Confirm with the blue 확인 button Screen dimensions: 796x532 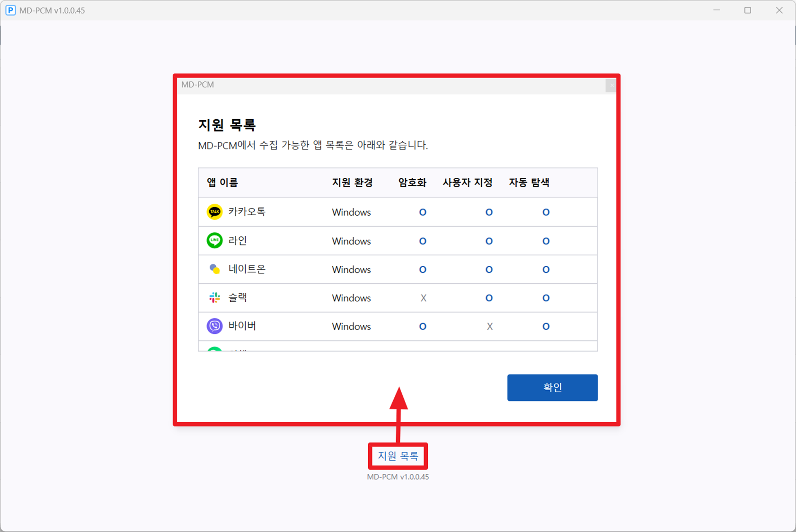click(x=552, y=388)
